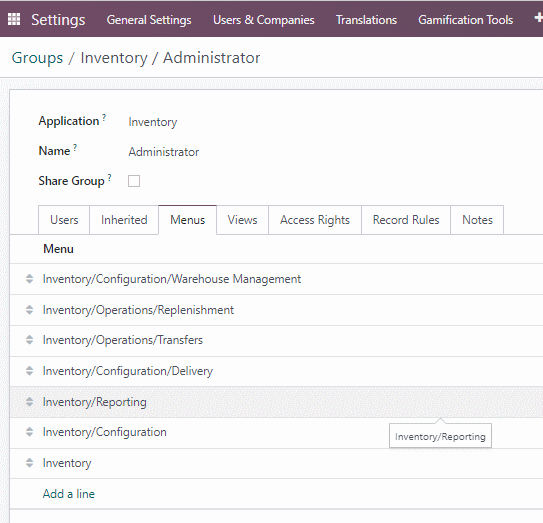Click drag handle icon for Inventory/Reporting row
This screenshot has height=523, width=543.
29,402
